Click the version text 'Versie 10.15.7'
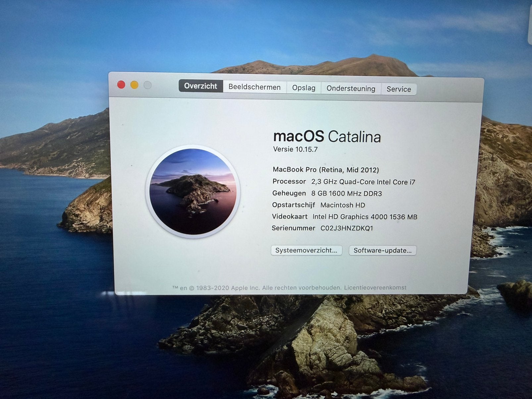532x399 pixels. 295,149
